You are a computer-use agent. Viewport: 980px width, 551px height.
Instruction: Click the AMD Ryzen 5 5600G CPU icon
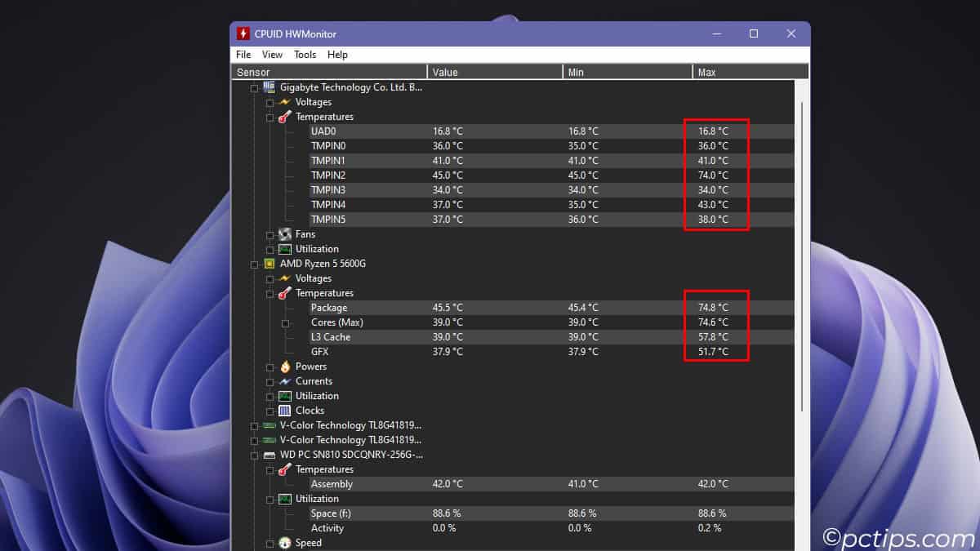tap(269, 264)
